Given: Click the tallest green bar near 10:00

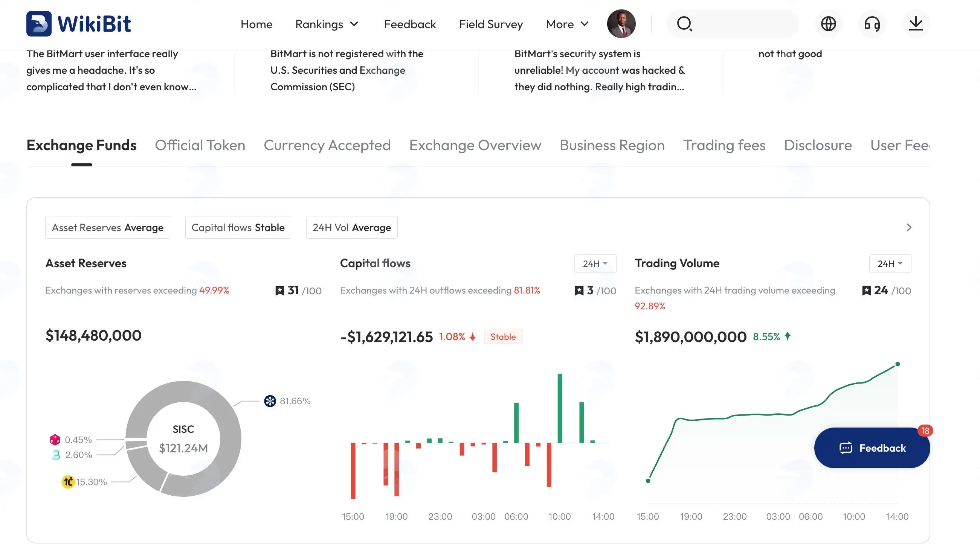Looking at the screenshot, I should coord(560,408).
